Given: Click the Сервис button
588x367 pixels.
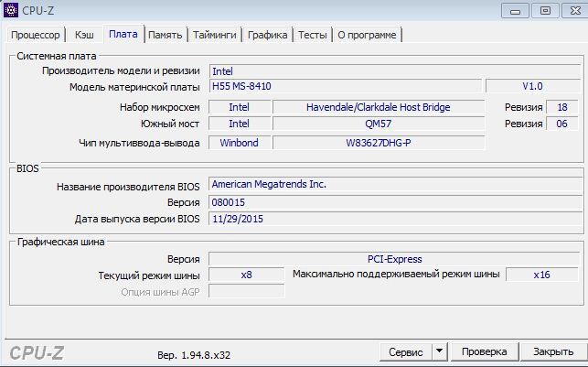Looking at the screenshot, I should pyautogui.click(x=405, y=352).
